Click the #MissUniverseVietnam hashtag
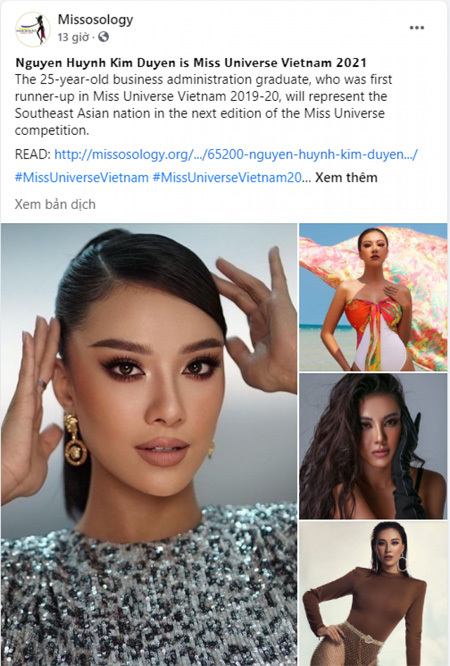This screenshot has width=450, height=666. (x=82, y=177)
